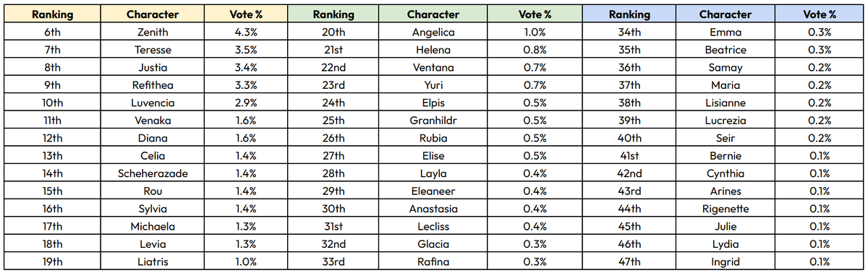Screen dimensions: 868x273
Task: Select the Michaela character cell
Action: [153, 226]
